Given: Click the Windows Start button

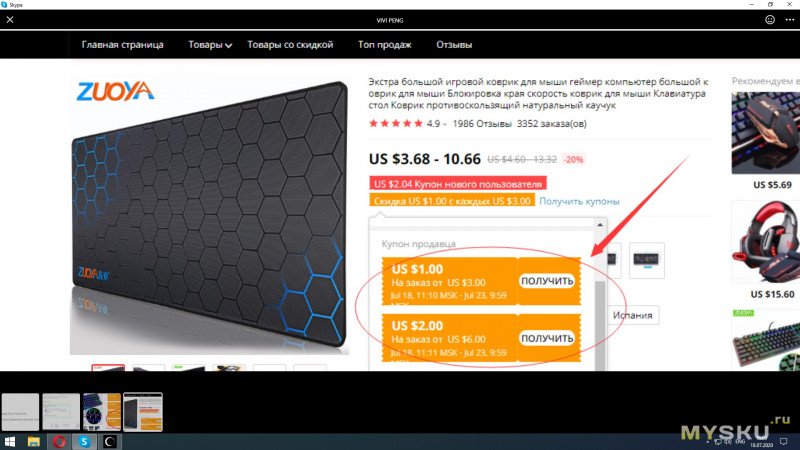Looking at the screenshot, I should tap(10, 441).
